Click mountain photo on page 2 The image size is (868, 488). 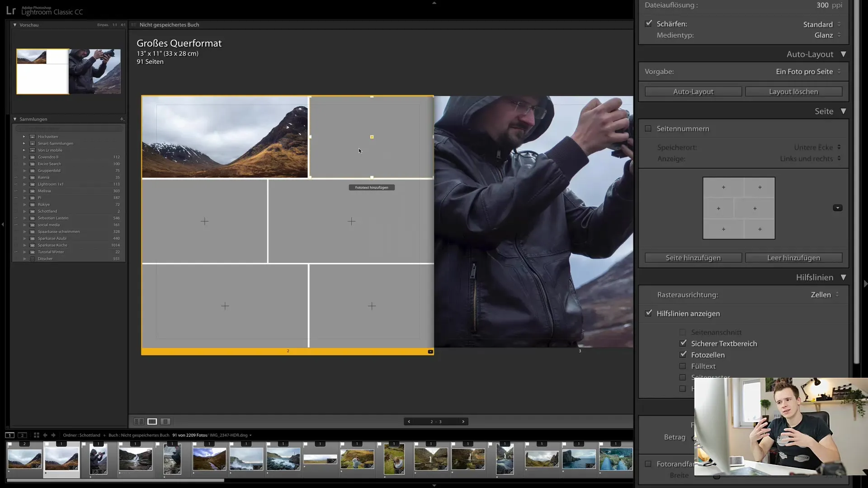click(225, 137)
